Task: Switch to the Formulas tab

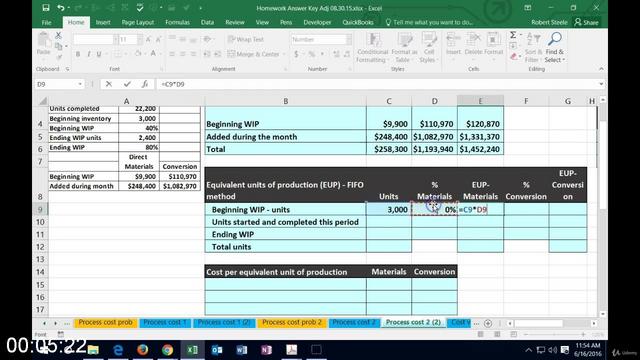Action: [177, 22]
